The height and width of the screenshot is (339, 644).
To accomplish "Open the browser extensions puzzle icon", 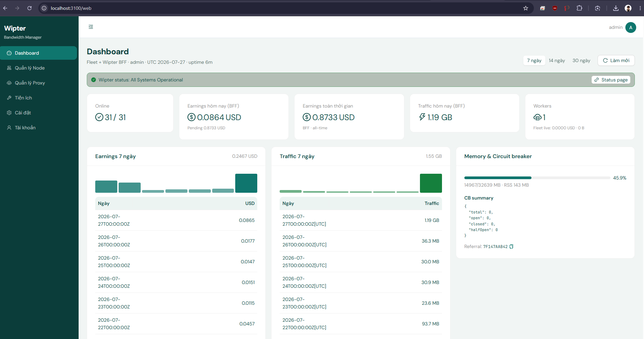I will tap(580, 8).
